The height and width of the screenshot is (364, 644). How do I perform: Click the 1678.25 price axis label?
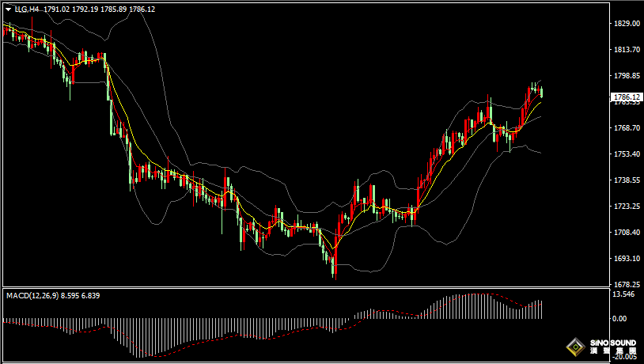pos(627,284)
